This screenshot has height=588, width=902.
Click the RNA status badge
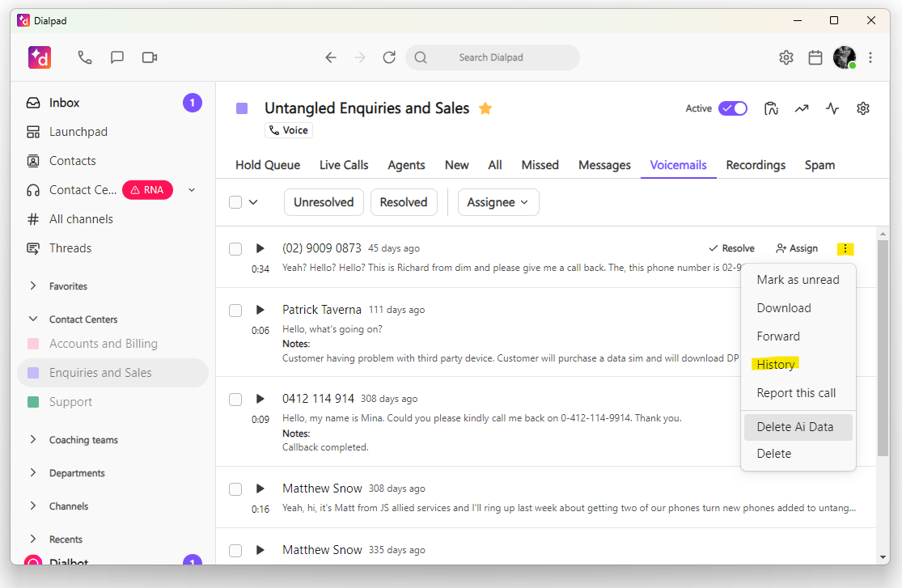147,190
